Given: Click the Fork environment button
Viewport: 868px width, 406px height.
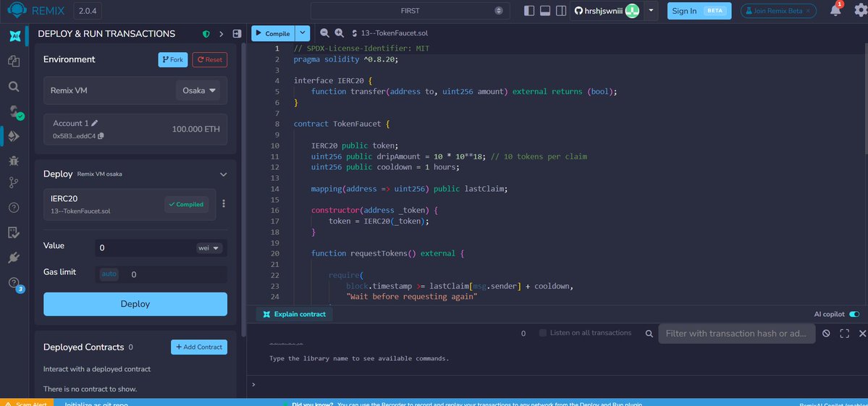Looking at the screenshot, I should 173,60.
